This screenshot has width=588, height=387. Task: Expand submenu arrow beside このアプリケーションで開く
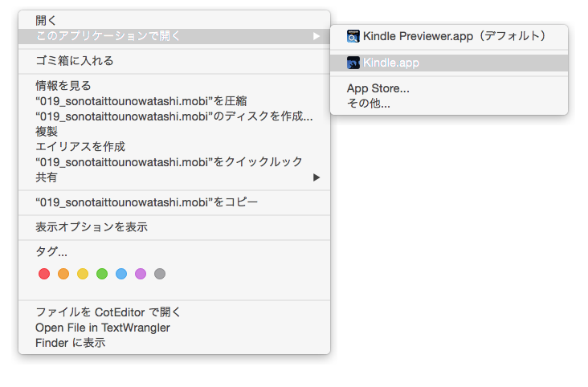[316, 36]
